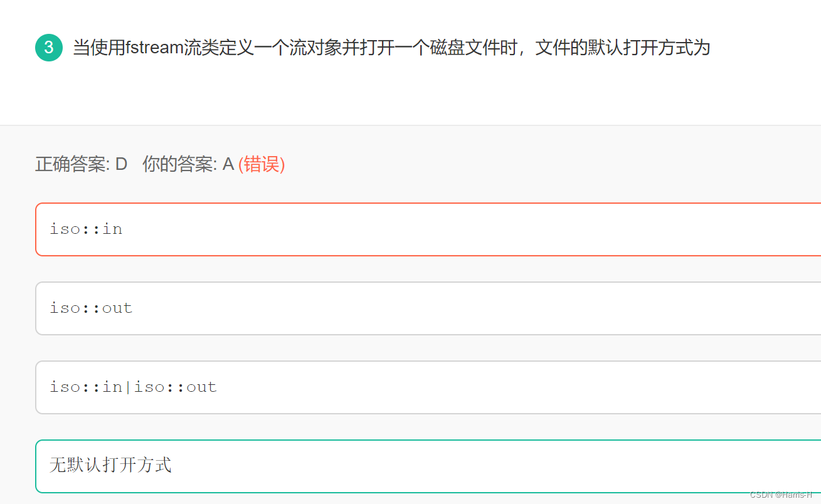821x504 pixels.
Task: Click the question text starting 当使用fstream
Action: pyautogui.click(x=391, y=48)
